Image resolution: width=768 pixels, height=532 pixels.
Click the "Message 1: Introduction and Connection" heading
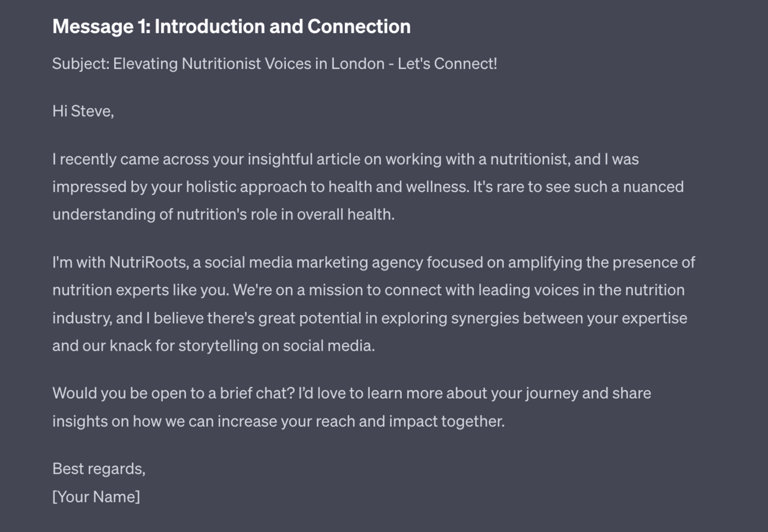coord(231,27)
